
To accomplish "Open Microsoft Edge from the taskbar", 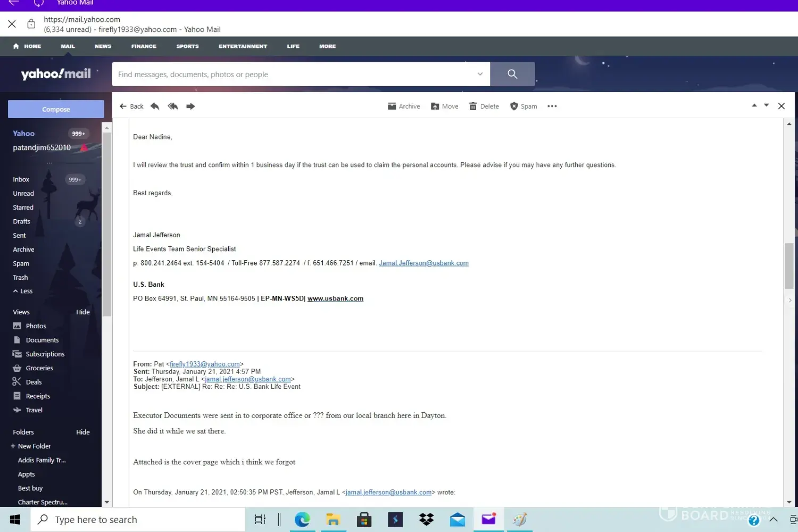I will pos(302,520).
